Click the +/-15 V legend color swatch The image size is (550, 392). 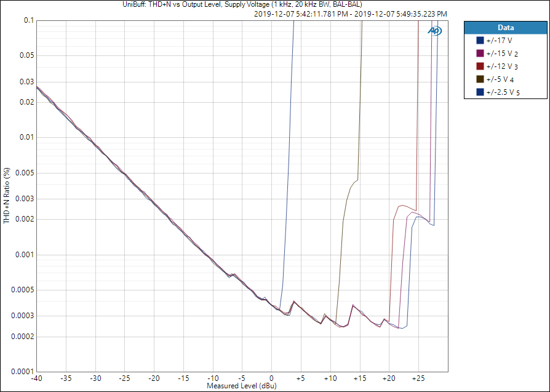[x=480, y=54]
